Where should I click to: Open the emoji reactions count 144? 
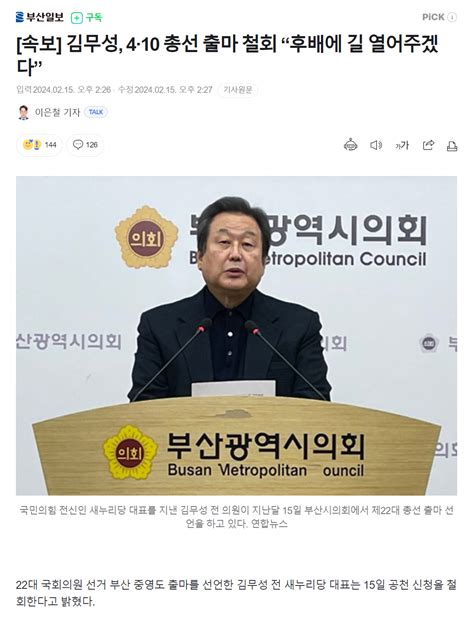coord(39,145)
